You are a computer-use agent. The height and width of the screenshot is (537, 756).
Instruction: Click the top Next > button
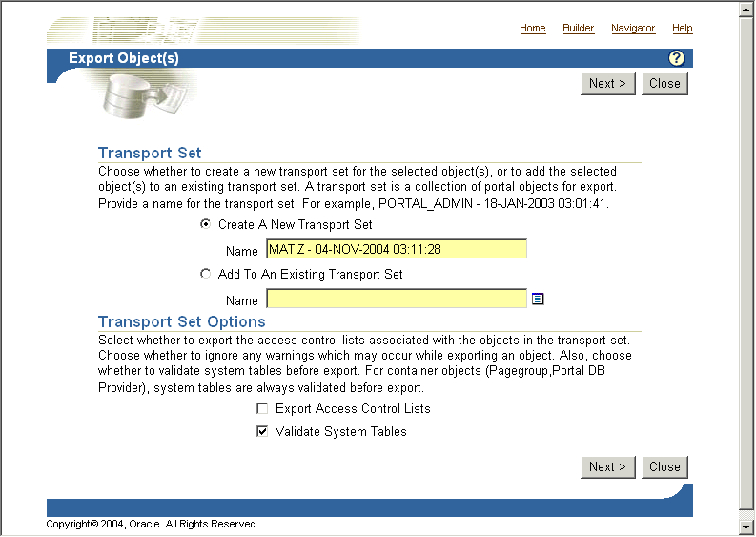point(608,84)
